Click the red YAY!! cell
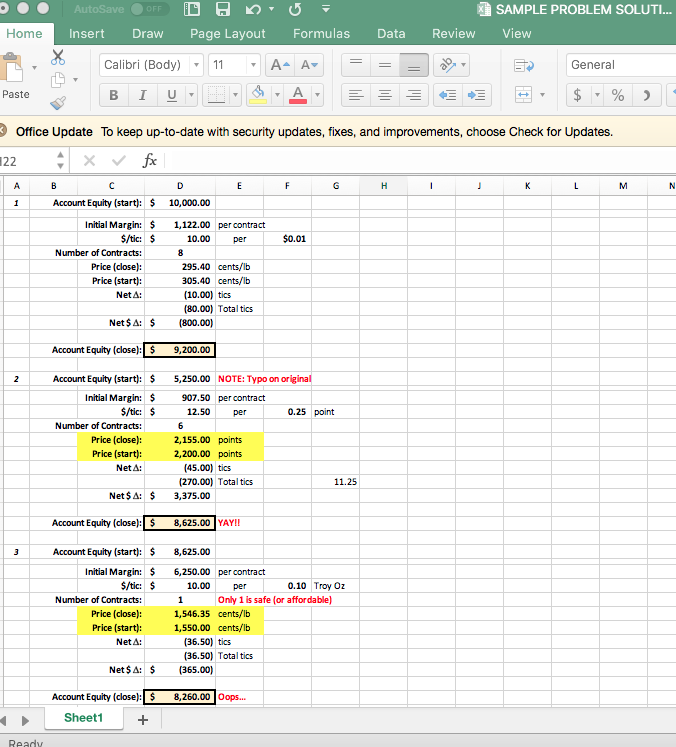The image size is (676, 747). 239,523
